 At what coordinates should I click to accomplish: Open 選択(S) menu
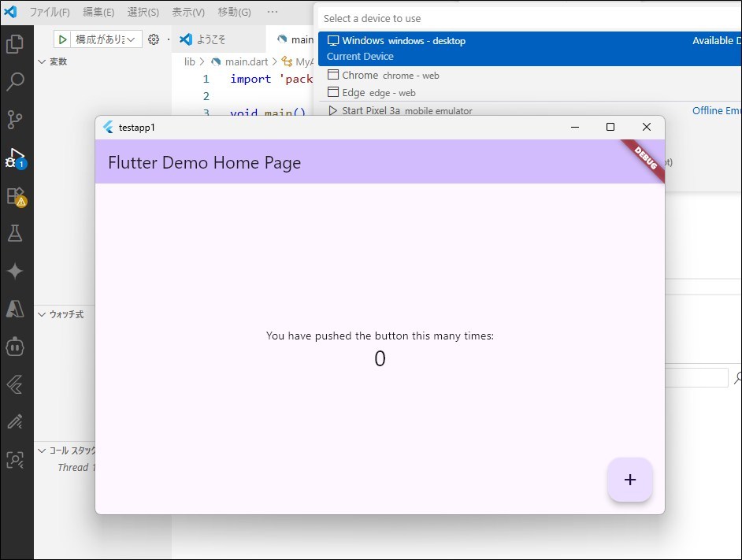143,12
